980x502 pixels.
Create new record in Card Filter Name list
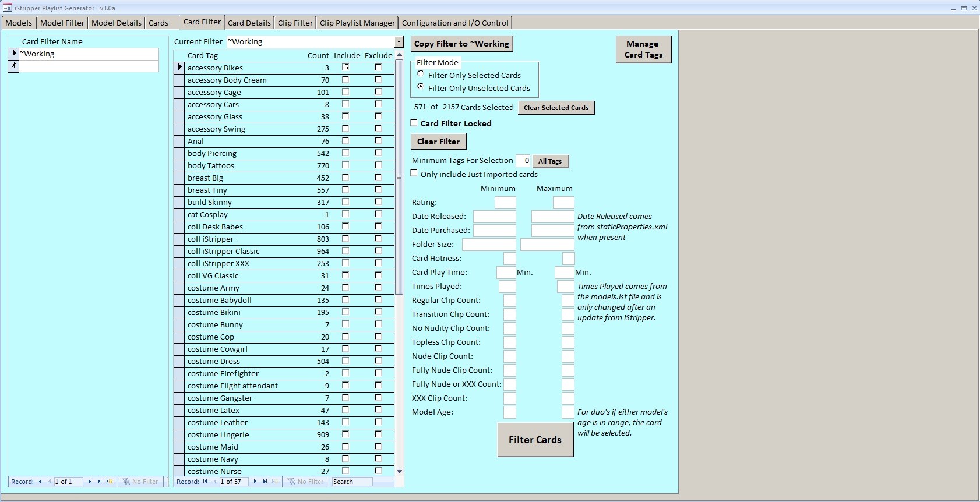click(109, 482)
